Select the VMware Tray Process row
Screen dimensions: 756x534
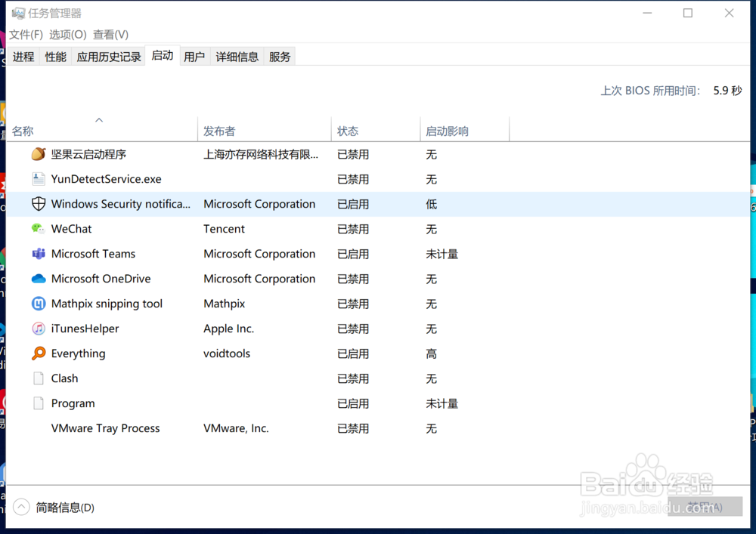coord(105,428)
